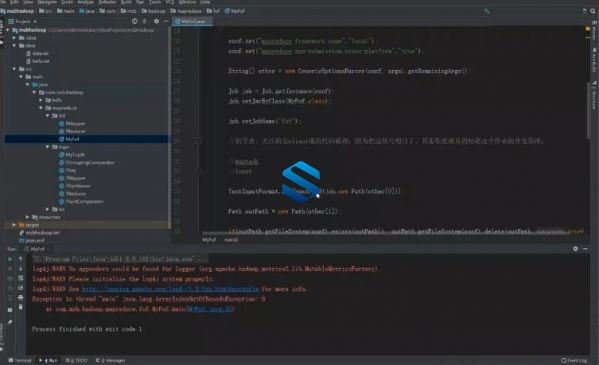This screenshot has height=365, width=599.
Task: Expand the resources folder arrow
Action: click(x=28, y=217)
